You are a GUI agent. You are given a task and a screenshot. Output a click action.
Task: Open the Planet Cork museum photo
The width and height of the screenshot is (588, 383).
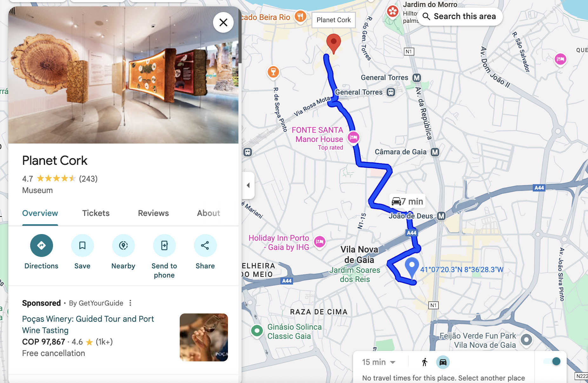(x=123, y=75)
